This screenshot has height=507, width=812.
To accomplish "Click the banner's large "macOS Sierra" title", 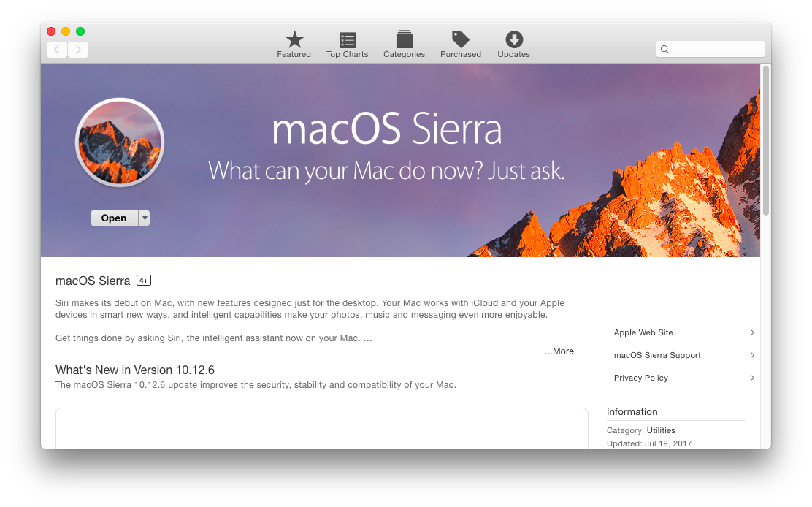I will tap(386, 129).
